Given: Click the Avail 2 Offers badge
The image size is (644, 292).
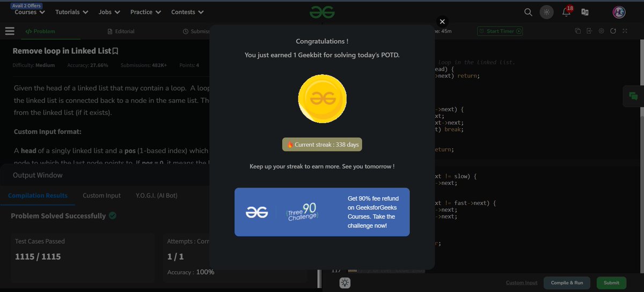Looking at the screenshot, I should tap(26, 5).
